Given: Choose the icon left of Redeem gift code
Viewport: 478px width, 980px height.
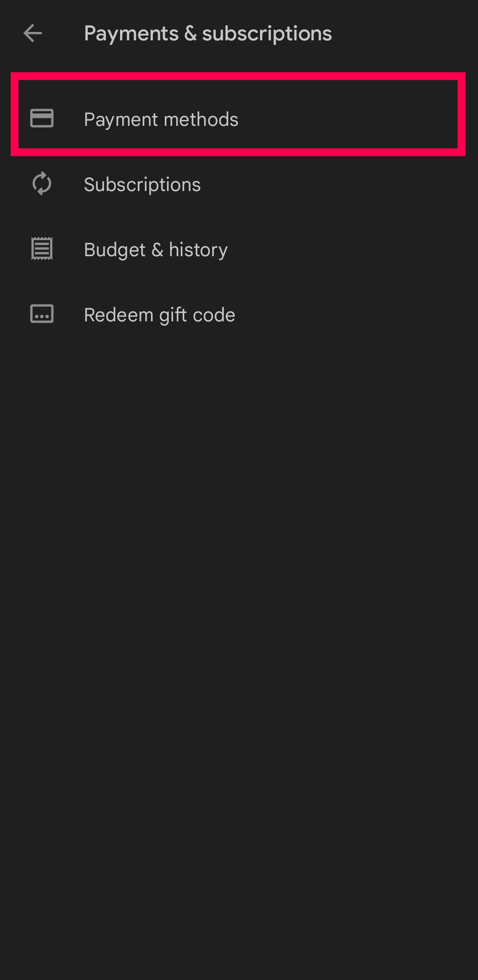Looking at the screenshot, I should [42, 314].
